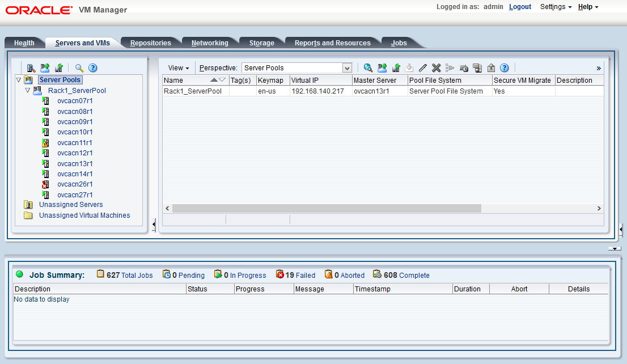Select server ovcacn11r1 in the tree
The width and height of the screenshot is (627, 364).
pyautogui.click(x=75, y=142)
